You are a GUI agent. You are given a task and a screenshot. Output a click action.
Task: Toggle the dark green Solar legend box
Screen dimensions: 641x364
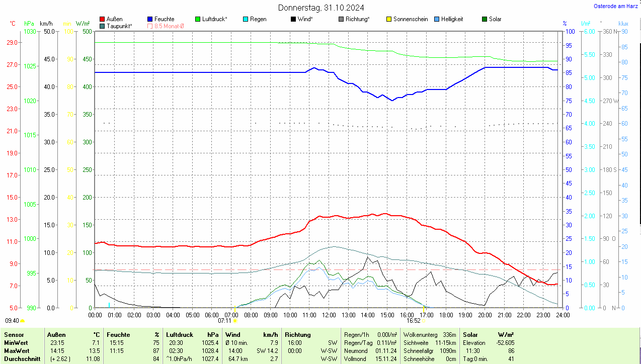tap(485, 19)
